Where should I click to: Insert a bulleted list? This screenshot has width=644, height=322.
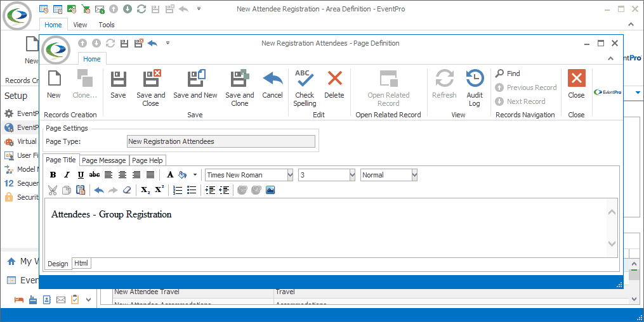tap(192, 190)
